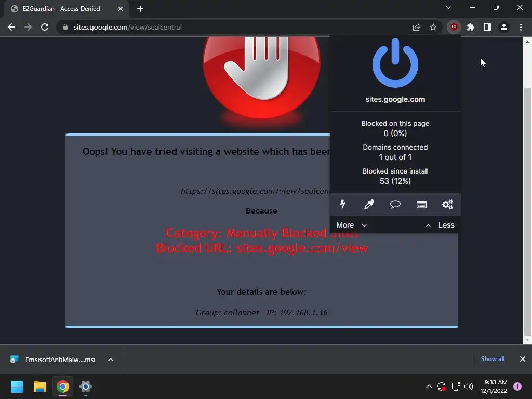Viewport: 532px width, 399px height.
Task: Open Chrome profile avatar icon
Action: [504, 27]
